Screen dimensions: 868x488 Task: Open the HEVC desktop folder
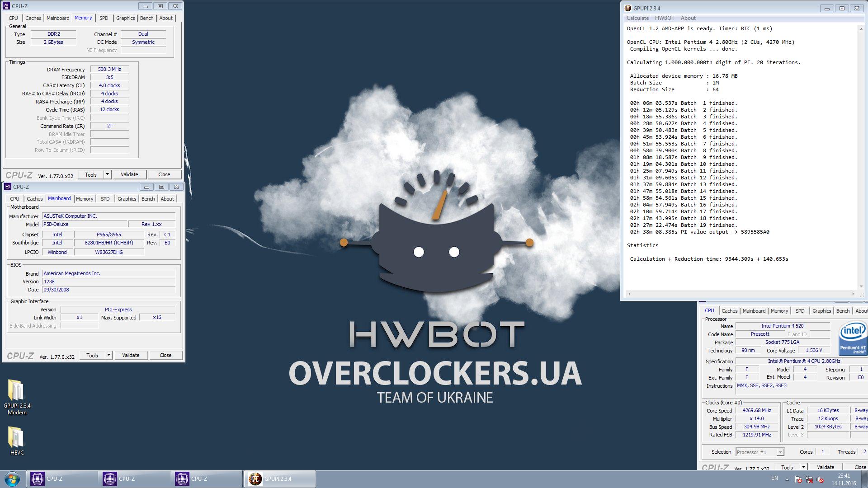pos(17,441)
